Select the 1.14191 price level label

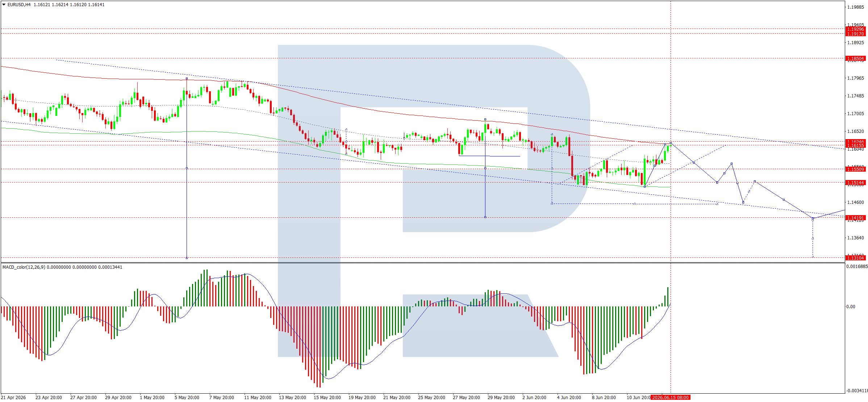855,218
